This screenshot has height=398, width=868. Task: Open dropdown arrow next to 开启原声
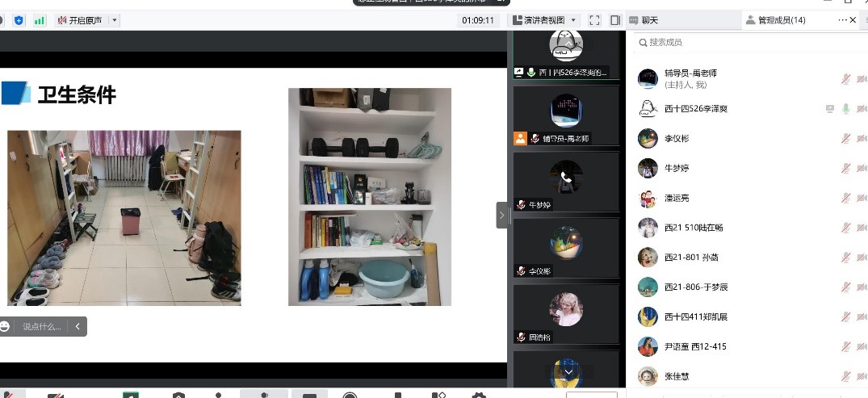coord(114,20)
